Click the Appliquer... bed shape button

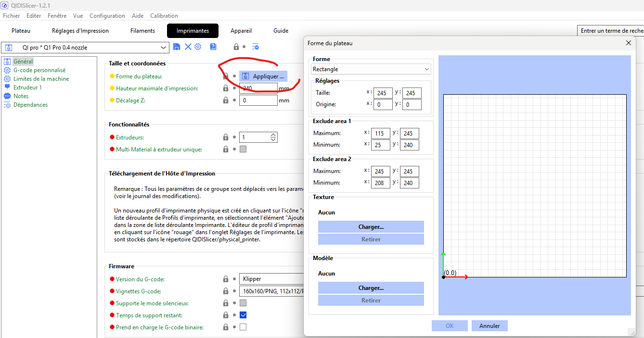(263, 76)
